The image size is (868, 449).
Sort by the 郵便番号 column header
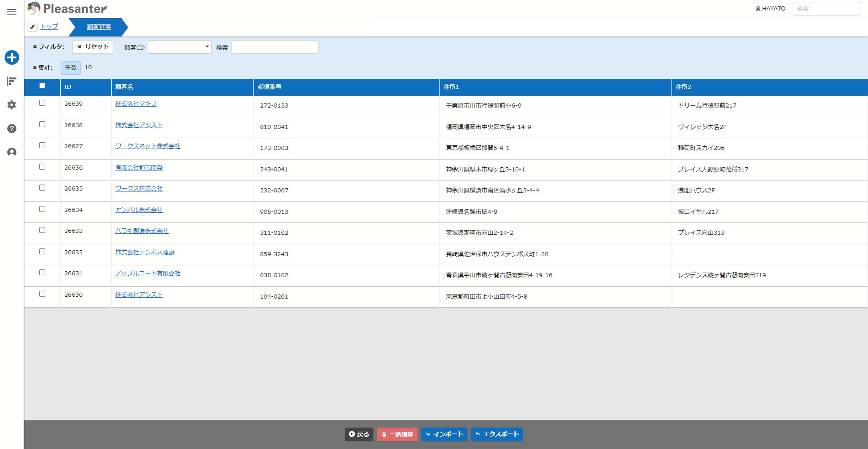[x=346, y=87]
